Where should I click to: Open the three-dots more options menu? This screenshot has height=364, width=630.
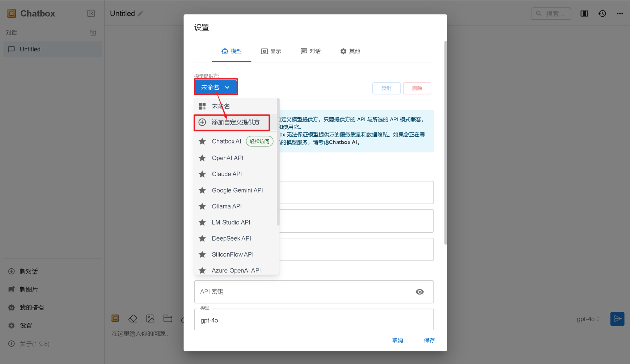(620, 13)
